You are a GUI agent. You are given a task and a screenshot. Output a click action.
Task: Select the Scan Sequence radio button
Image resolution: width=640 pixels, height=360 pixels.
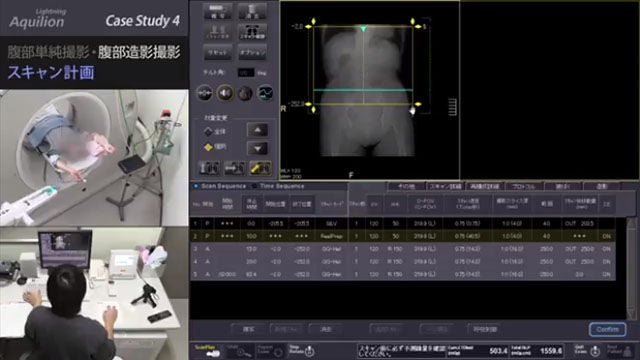point(196,186)
